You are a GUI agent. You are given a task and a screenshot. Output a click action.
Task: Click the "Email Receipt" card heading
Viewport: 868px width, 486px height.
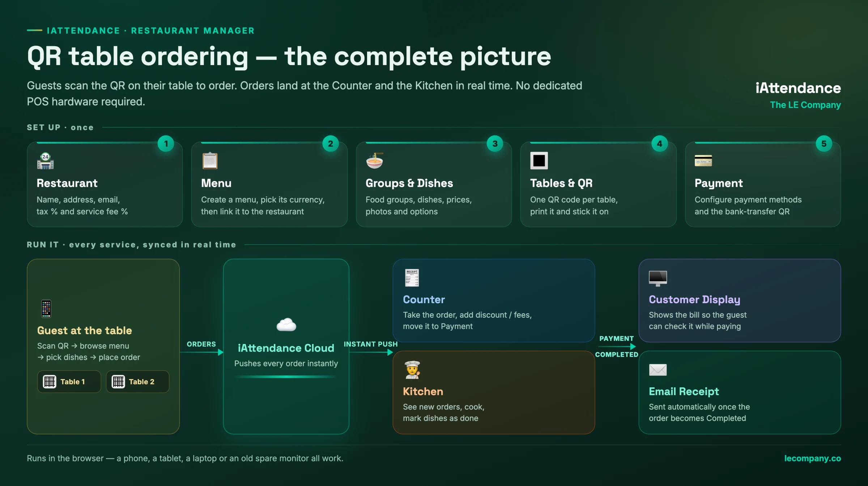(x=684, y=391)
